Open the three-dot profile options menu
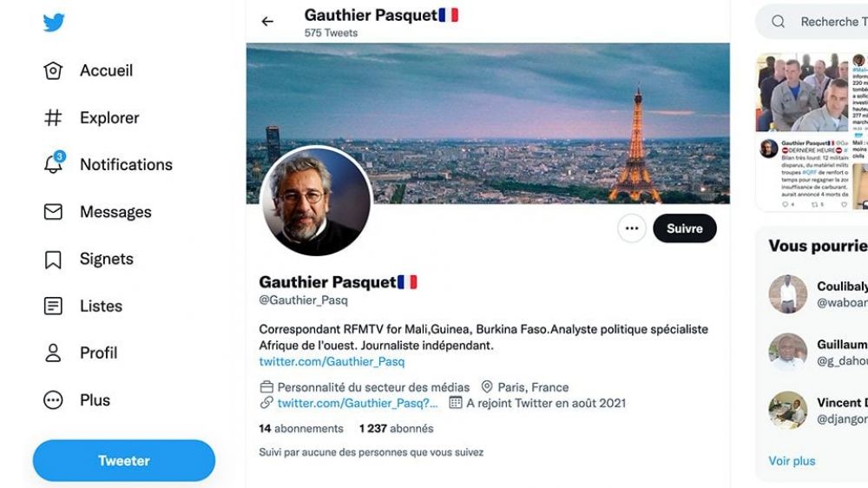 coord(632,228)
